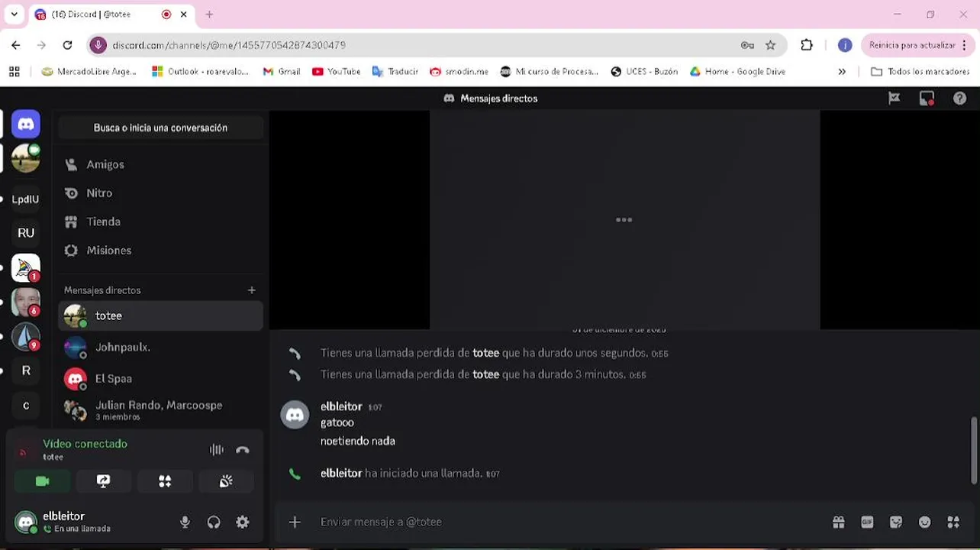Reload the browser page
This screenshot has height=550, width=980.
coord(67,45)
